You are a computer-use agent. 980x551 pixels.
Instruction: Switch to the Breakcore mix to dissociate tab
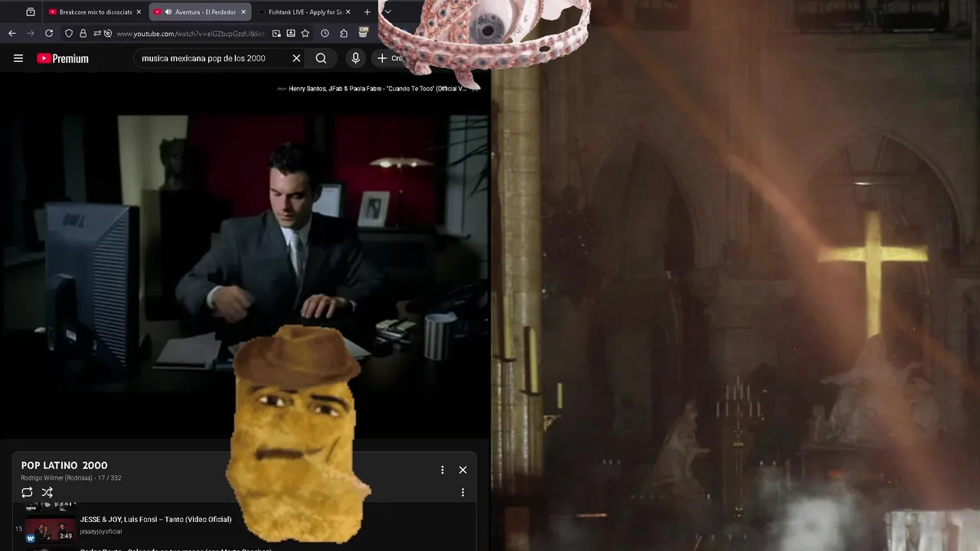coord(95,12)
